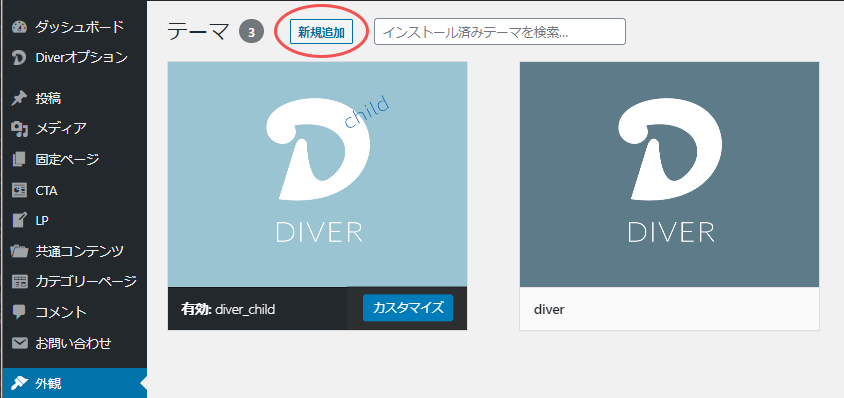Click the grid icon beside カテゴリーページ
844x398 pixels.
(x=19, y=281)
